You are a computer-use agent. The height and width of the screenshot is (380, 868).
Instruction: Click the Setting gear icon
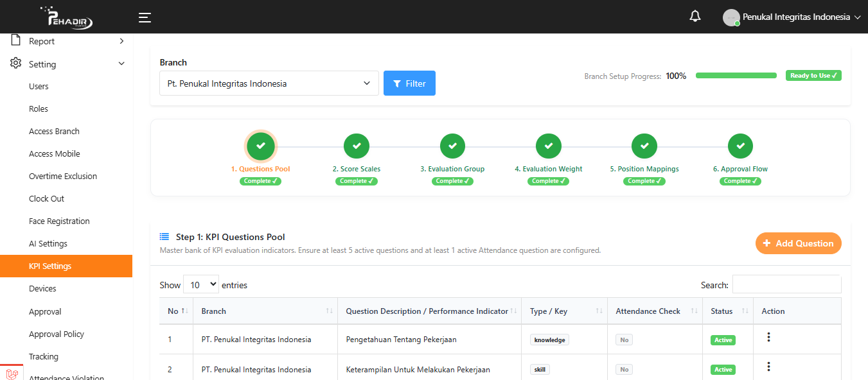coord(16,64)
